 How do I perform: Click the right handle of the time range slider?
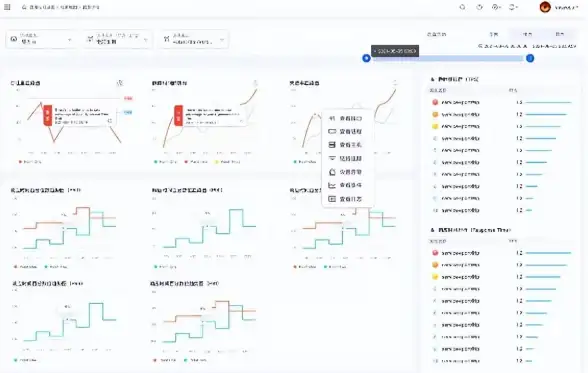(x=530, y=58)
